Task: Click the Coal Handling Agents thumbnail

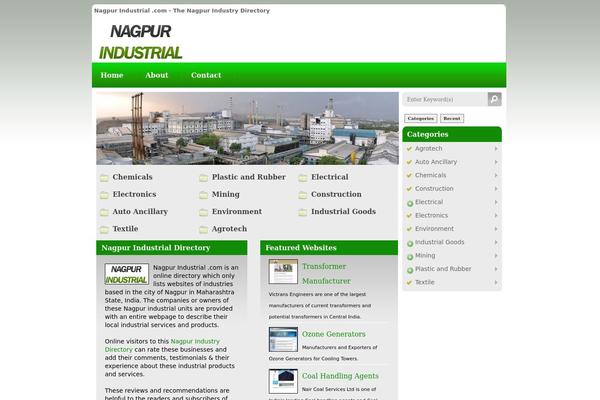Action: click(x=283, y=381)
